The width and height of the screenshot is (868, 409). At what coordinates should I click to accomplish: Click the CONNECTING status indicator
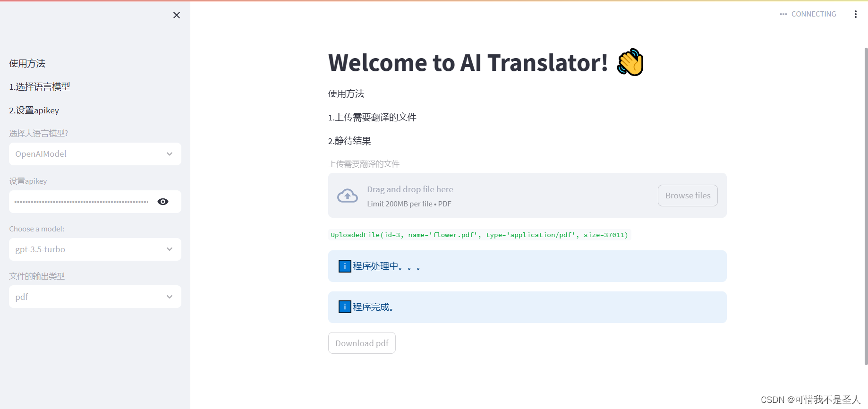808,14
